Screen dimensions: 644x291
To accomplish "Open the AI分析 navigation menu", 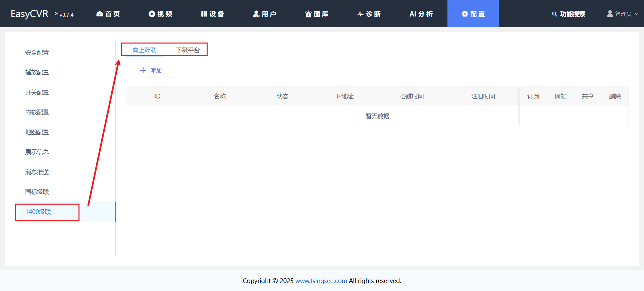I will pyautogui.click(x=421, y=14).
